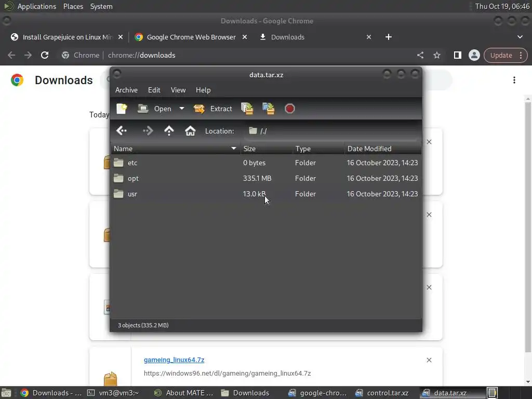Open the View menu in archive manager
532x399 pixels.
click(x=178, y=90)
